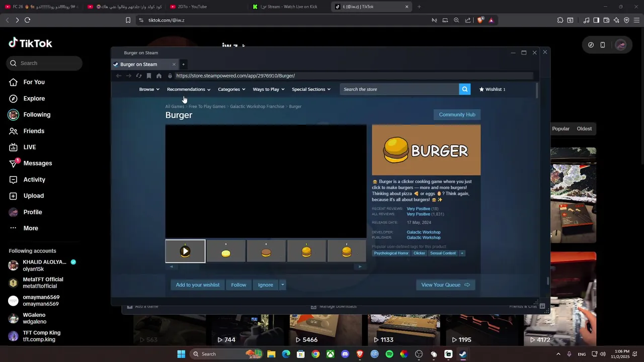Bookmark the Steam page

[149, 76]
